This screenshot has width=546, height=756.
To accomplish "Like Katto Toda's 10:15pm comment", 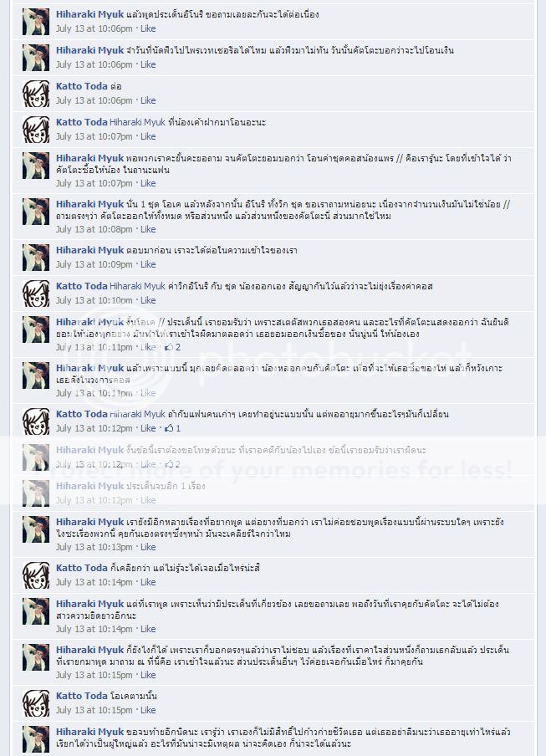I will point(148,710).
